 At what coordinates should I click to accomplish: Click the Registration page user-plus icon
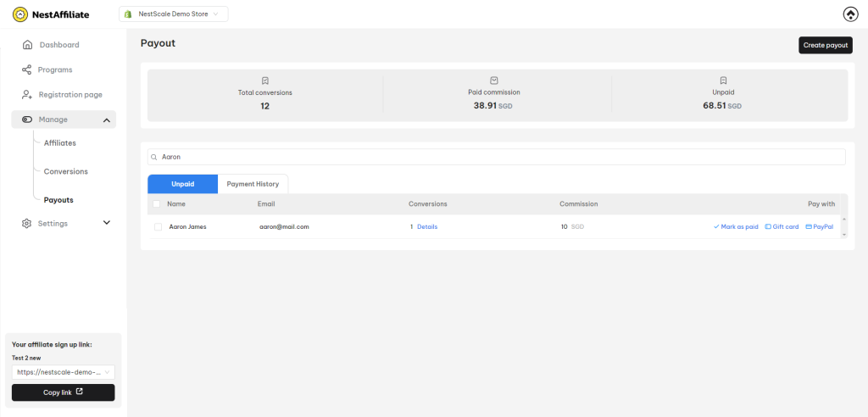(26, 95)
